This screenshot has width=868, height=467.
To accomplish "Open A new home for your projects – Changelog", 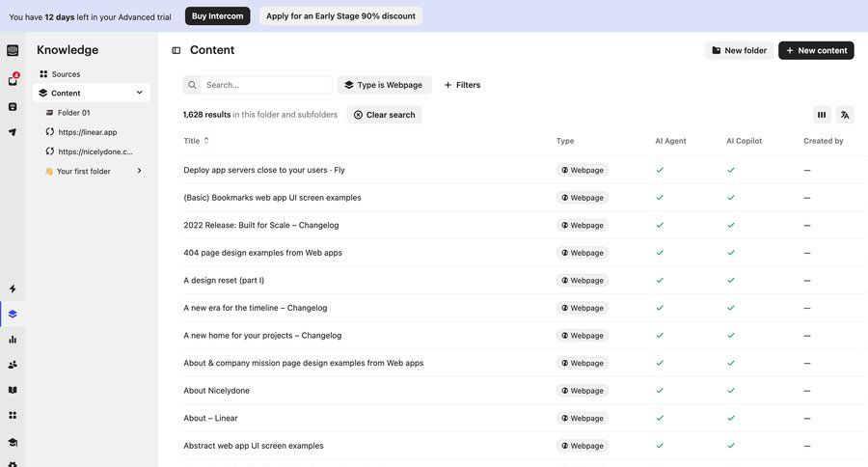I will 262,336.
